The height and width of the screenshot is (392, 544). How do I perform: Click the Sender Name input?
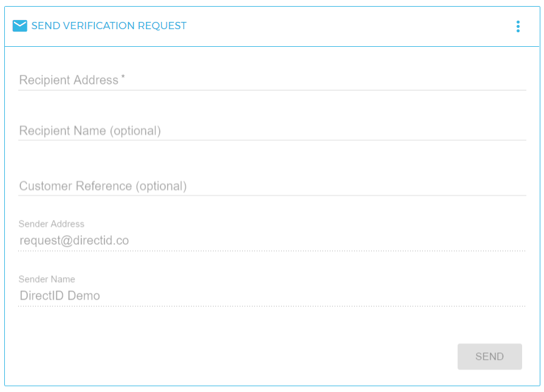pyautogui.click(x=272, y=295)
